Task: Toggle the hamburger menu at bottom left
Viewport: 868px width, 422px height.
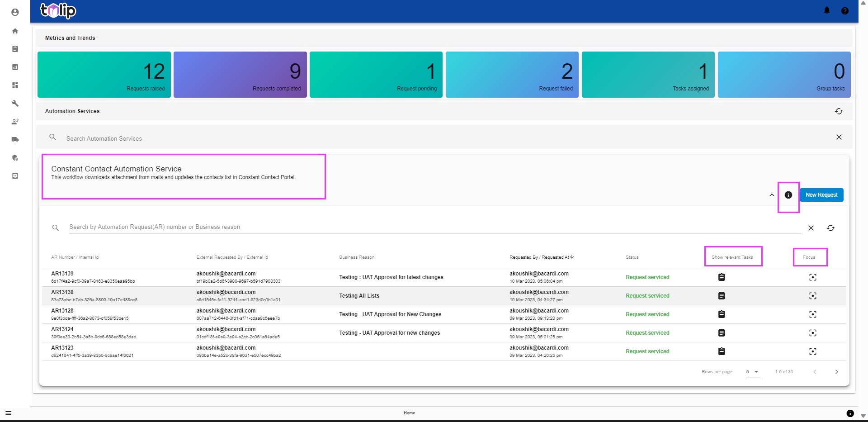Action: point(8,413)
